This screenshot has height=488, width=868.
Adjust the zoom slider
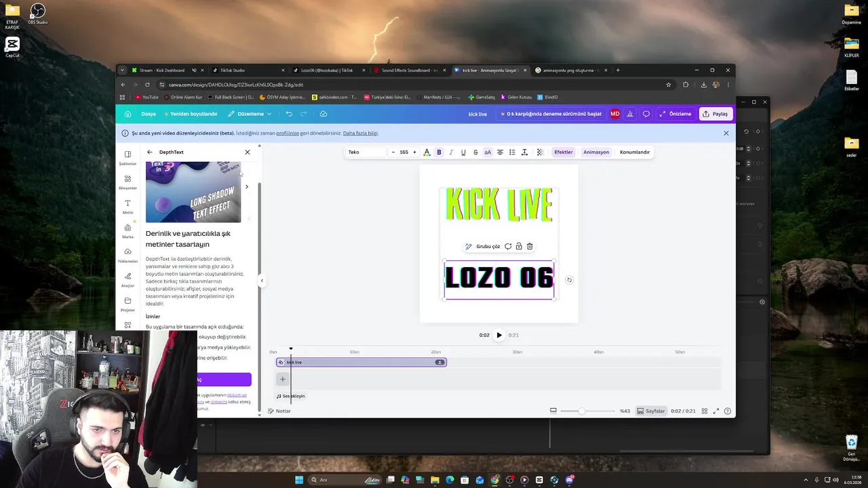point(581,411)
